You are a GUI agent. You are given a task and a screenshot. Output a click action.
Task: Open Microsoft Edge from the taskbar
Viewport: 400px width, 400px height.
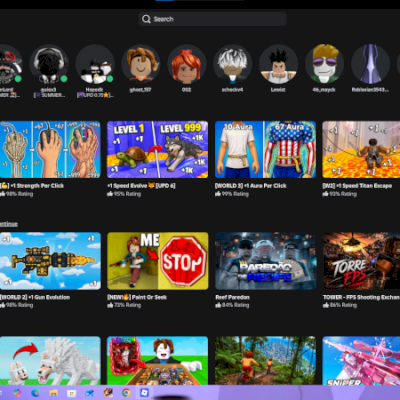(x=35, y=393)
